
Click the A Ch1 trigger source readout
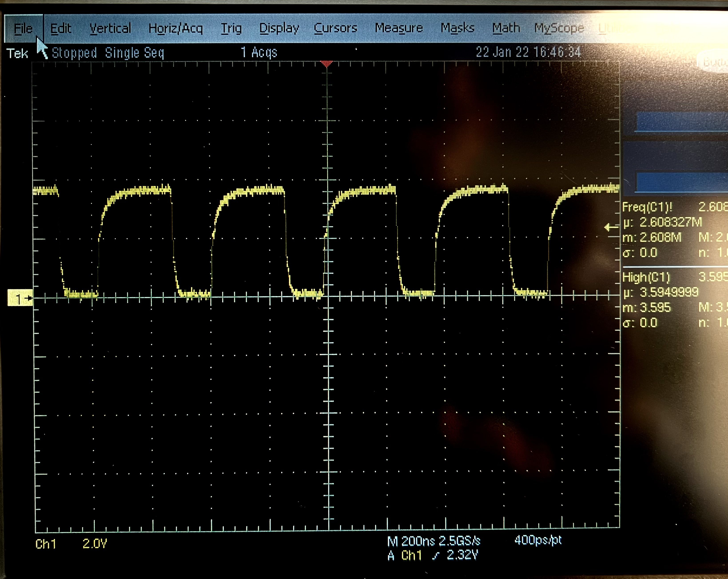click(405, 556)
